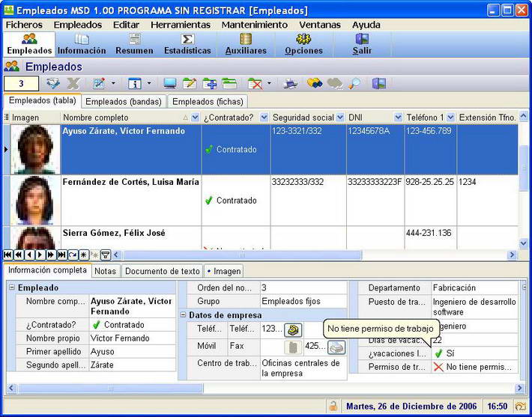
Task: Open dropdown arrow next to info icon
Action: tap(149, 83)
